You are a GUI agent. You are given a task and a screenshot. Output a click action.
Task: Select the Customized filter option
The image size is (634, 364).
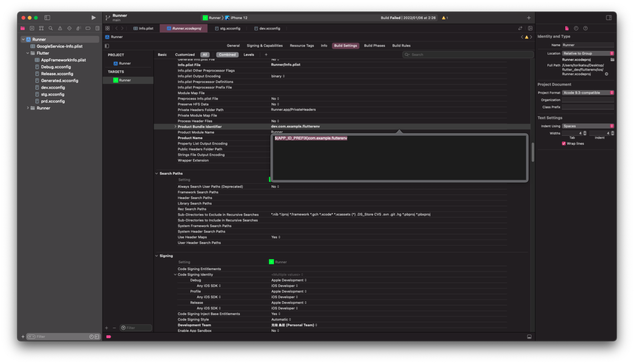click(185, 54)
